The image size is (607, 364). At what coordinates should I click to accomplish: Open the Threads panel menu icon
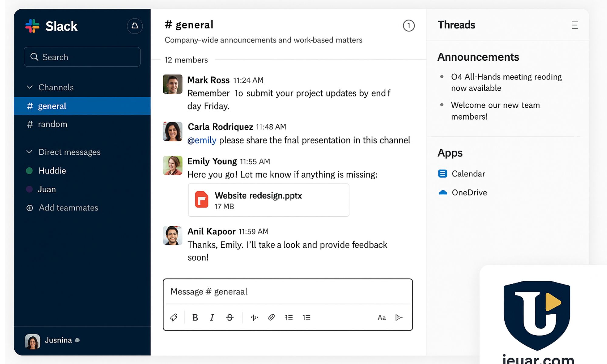(575, 25)
